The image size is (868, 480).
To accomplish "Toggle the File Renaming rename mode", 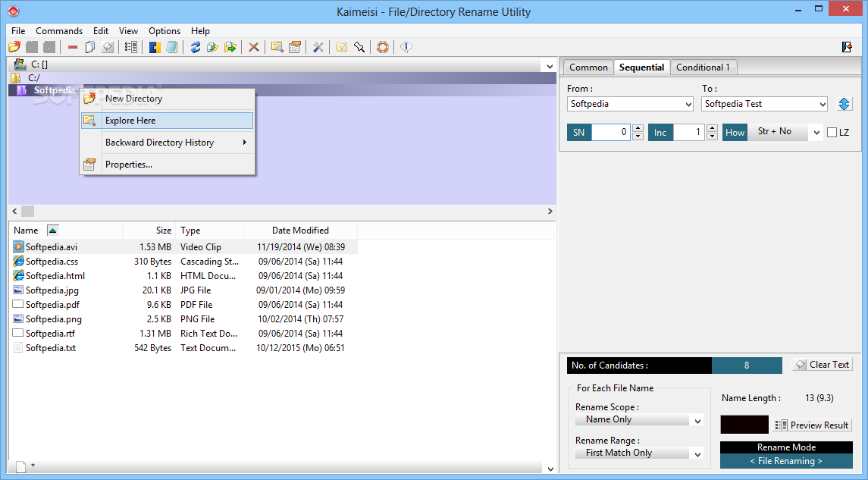I will point(786,460).
